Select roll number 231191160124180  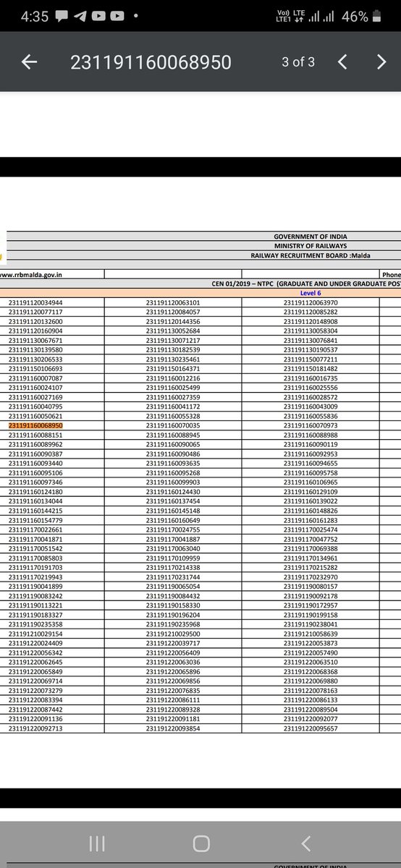[x=35, y=492]
